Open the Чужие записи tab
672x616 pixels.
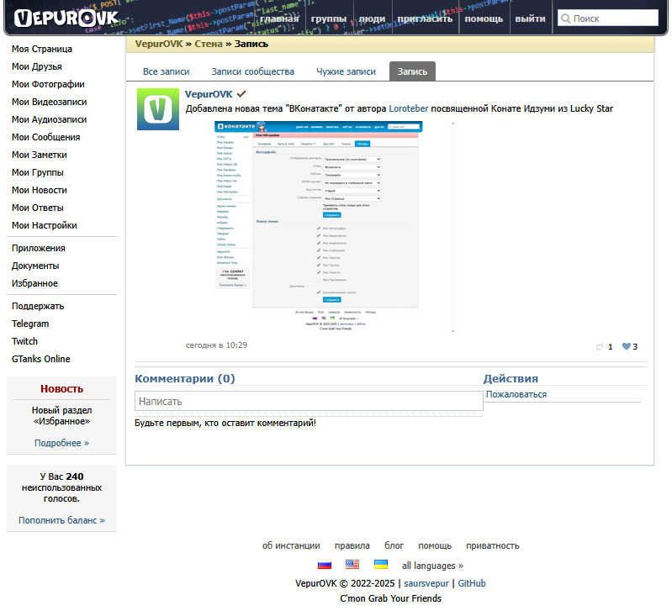point(346,71)
